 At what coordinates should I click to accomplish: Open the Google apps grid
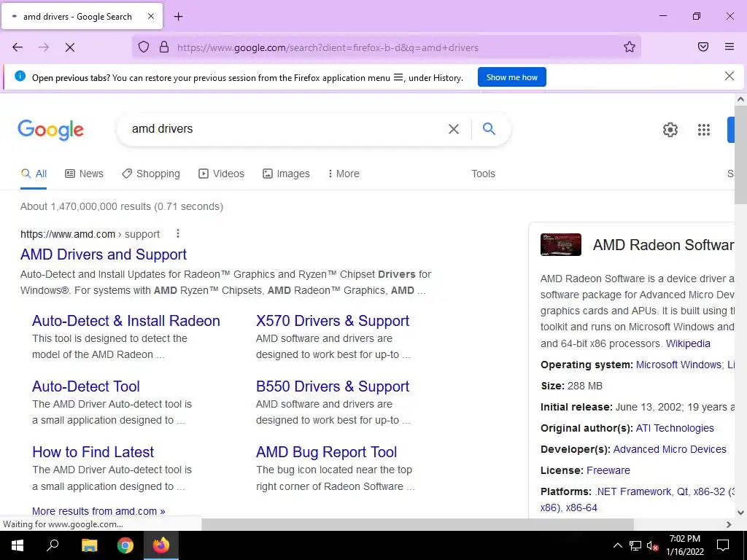[704, 130]
